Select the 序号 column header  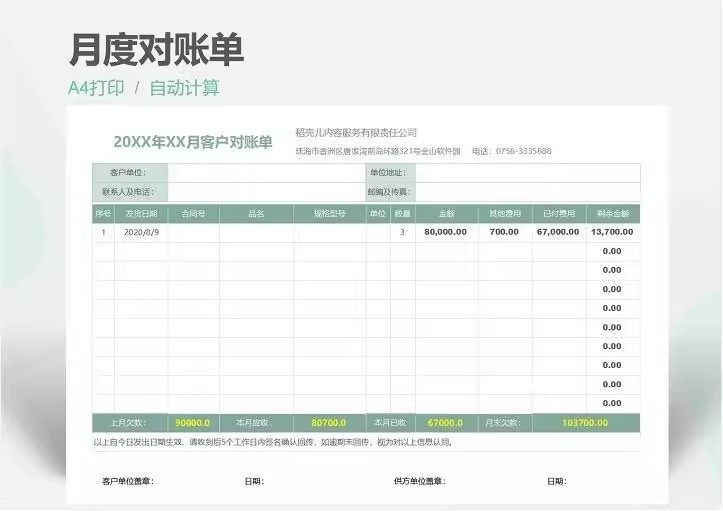coord(103,214)
